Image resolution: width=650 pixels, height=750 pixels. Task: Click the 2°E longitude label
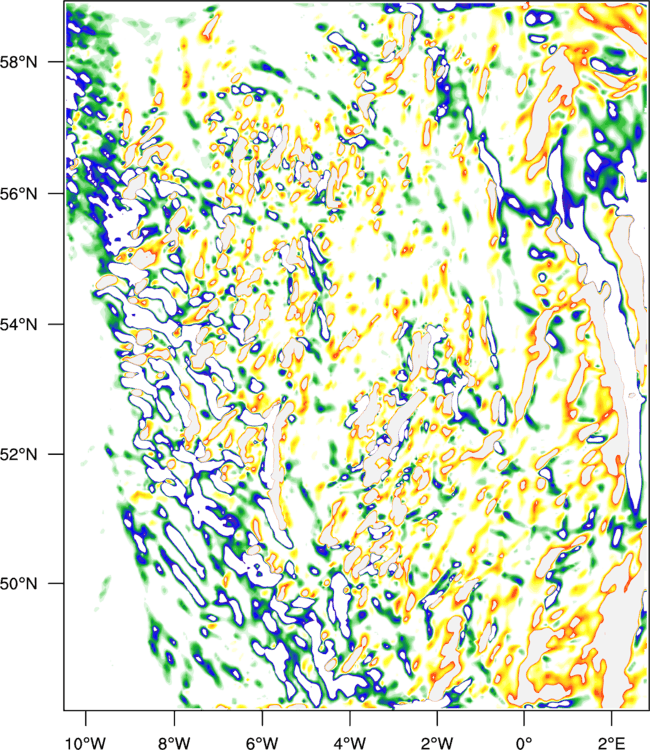(x=612, y=743)
